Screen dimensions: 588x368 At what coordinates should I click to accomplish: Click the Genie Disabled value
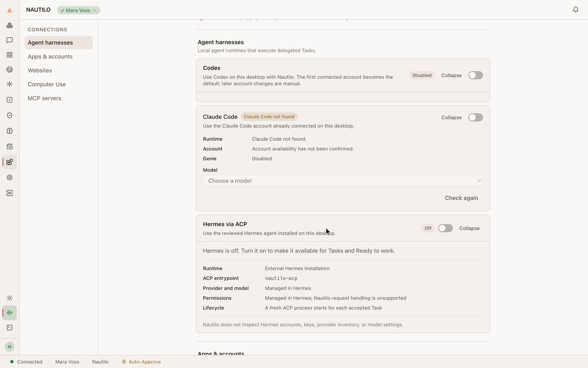[262, 158]
